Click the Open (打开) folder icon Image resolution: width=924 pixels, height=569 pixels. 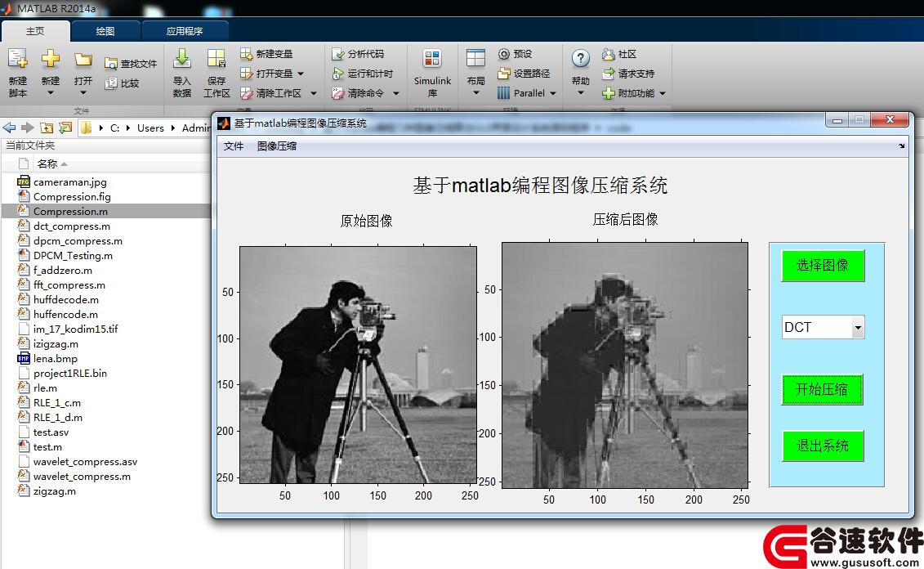(83, 59)
